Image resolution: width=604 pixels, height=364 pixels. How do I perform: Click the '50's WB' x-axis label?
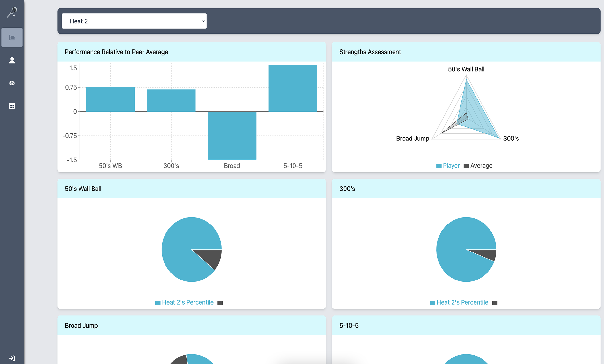click(110, 166)
